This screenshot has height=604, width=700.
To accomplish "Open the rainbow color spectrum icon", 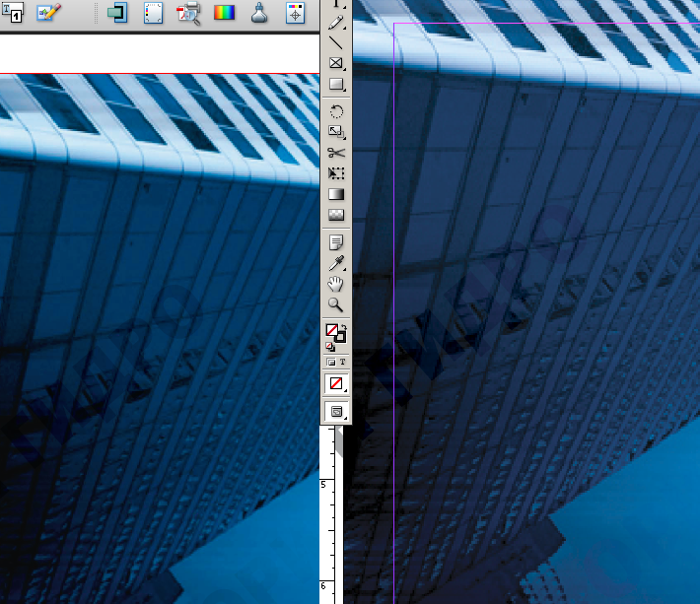I will tap(224, 13).
